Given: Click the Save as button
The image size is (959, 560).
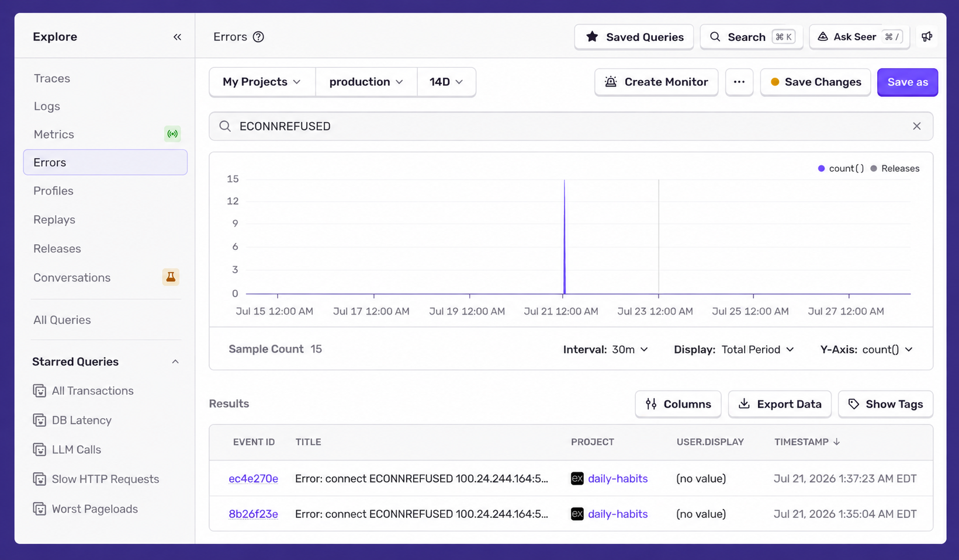Looking at the screenshot, I should pos(908,82).
